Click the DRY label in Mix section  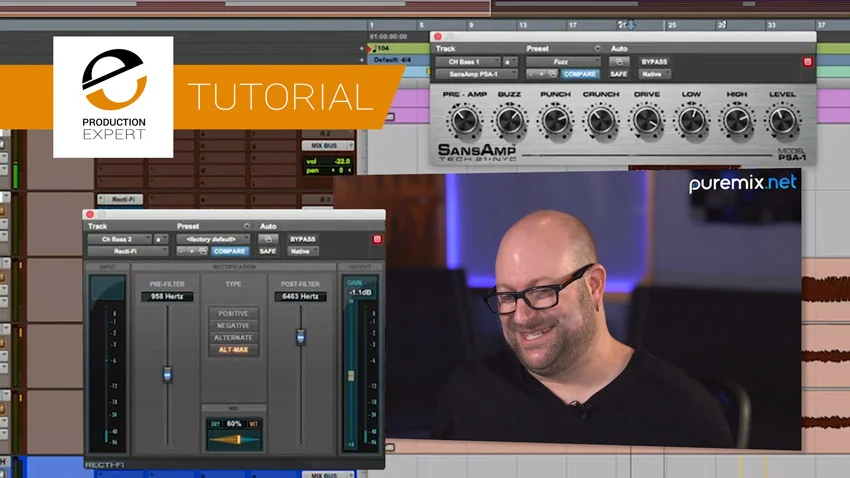coord(215,424)
